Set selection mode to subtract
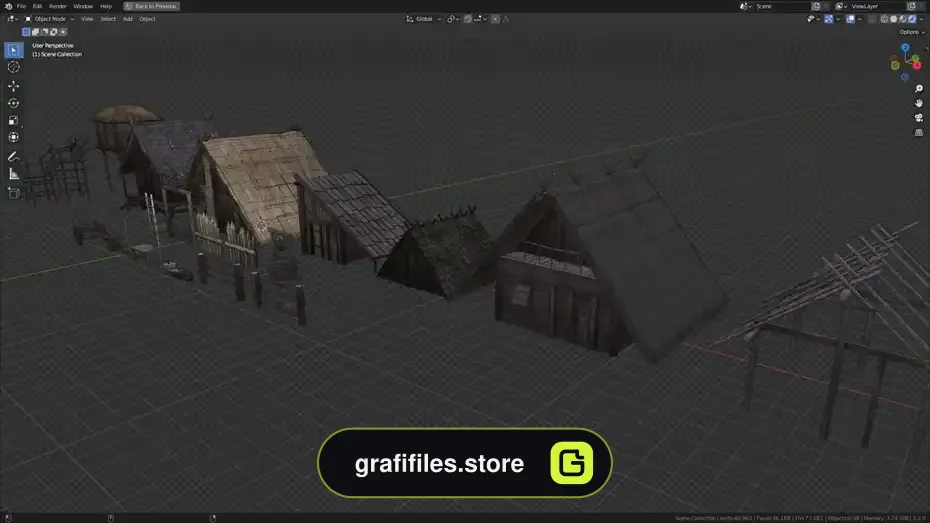Image resolution: width=930 pixels, height=523 pixels. (x=44, y=32)
